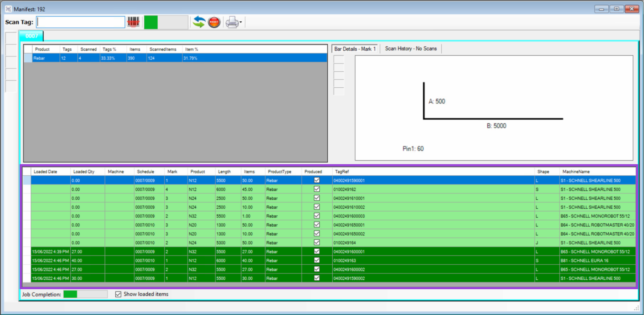Open the print options dropdown arrow
The image size is (644, 315).
(x=241, y=21)
